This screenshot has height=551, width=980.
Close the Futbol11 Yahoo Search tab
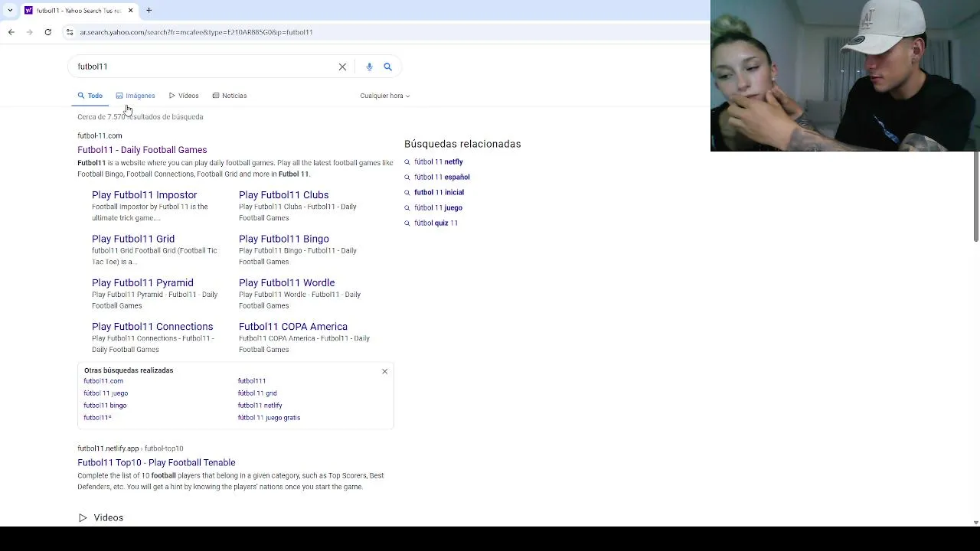pos(130,11)
